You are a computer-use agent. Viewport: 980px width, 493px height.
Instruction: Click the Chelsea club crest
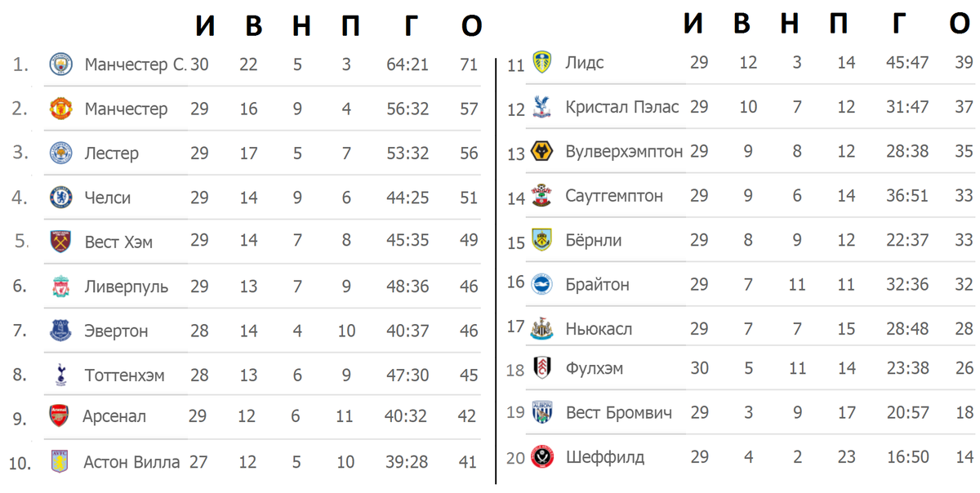[61, 198]
